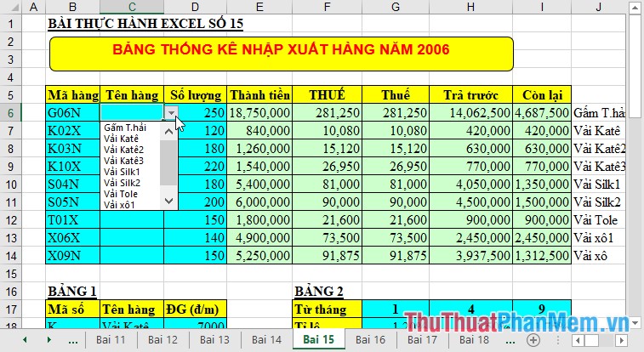Image resolution: width=644 pixels, height=352 pixels.
Task: Click the previous sheet navigation arrow
Action: (x=25, y=340)
